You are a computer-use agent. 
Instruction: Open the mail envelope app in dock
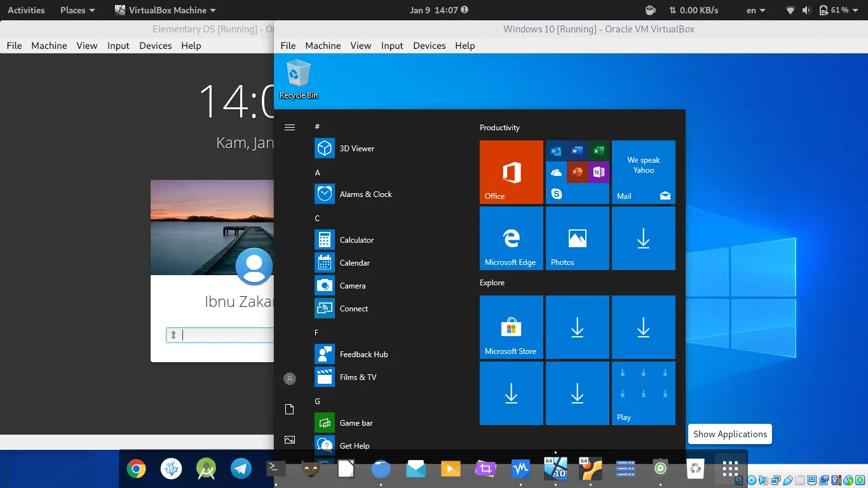416,469
